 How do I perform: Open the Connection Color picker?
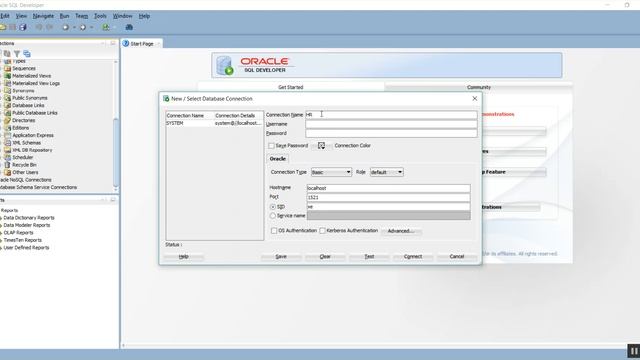(322, 146)
